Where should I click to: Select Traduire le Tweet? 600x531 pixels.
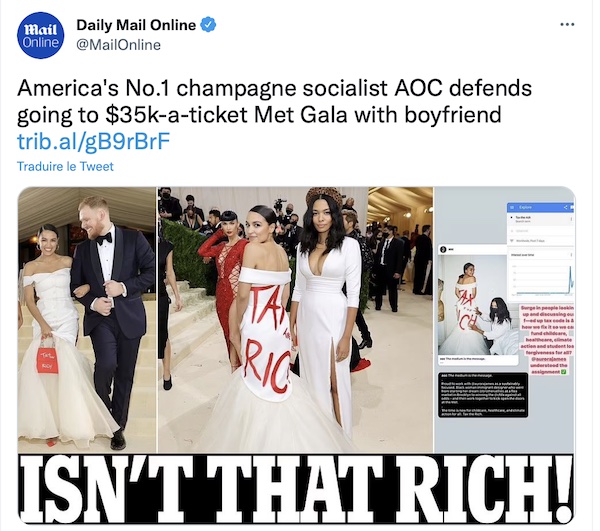(x=65, y=166)
